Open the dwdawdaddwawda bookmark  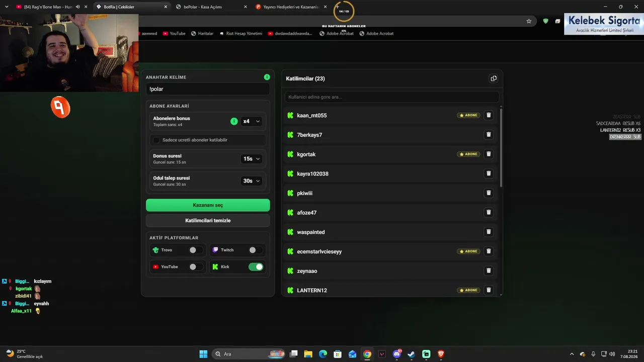(x=290, y=33)
